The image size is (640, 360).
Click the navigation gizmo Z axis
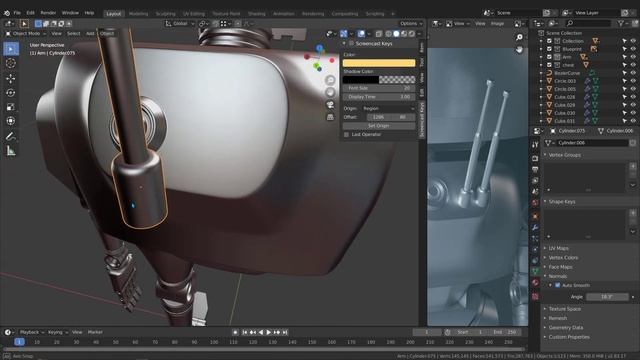click(320, 48)
